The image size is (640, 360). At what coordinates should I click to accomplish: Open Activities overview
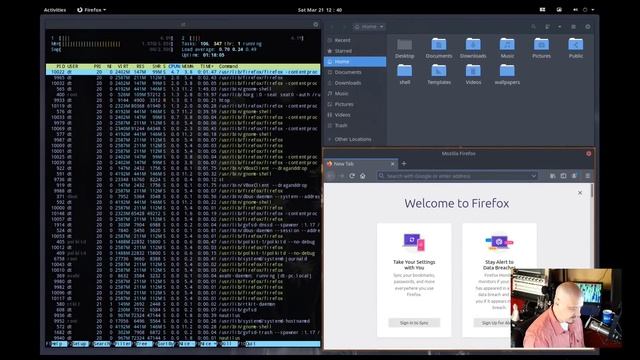55,10
